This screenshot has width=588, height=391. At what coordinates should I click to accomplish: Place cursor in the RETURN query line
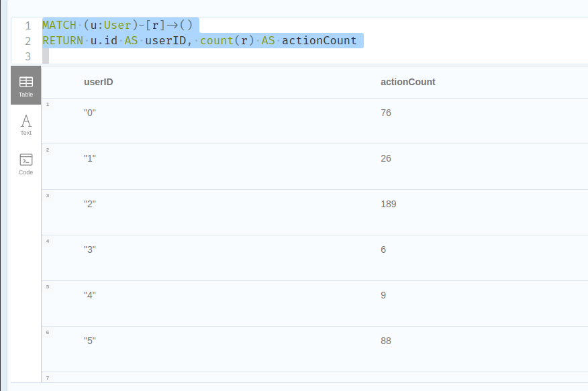coord(199,40)
